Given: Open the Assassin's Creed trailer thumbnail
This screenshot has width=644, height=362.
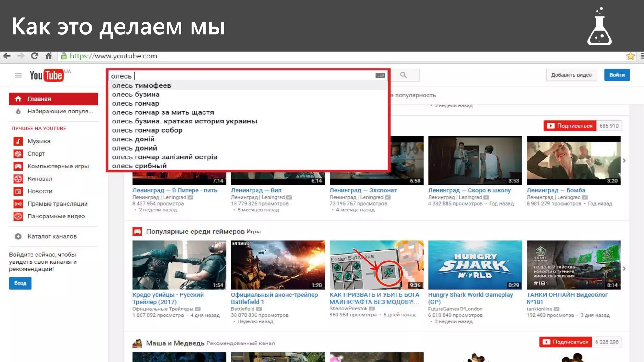Looking at the screenshot, I should 179,265.
